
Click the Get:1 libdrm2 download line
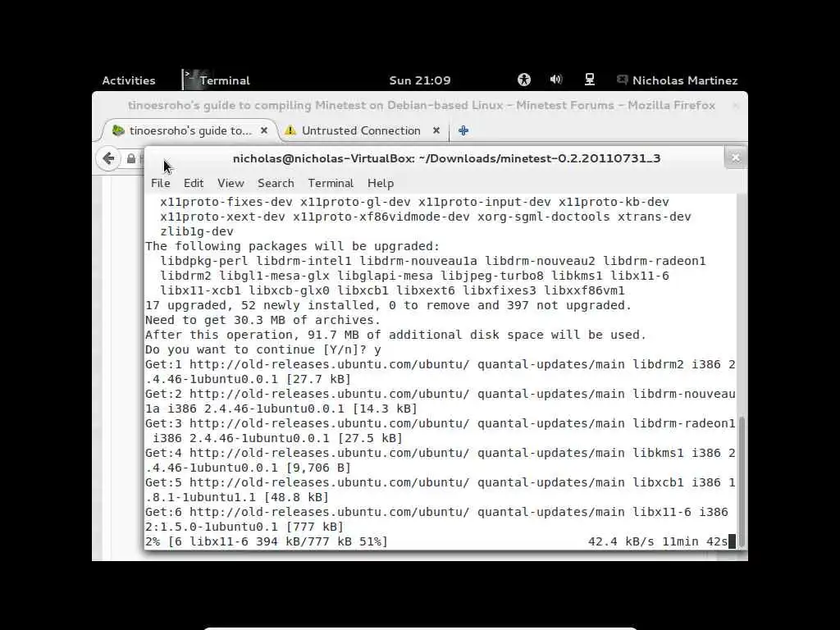[440, 372]
